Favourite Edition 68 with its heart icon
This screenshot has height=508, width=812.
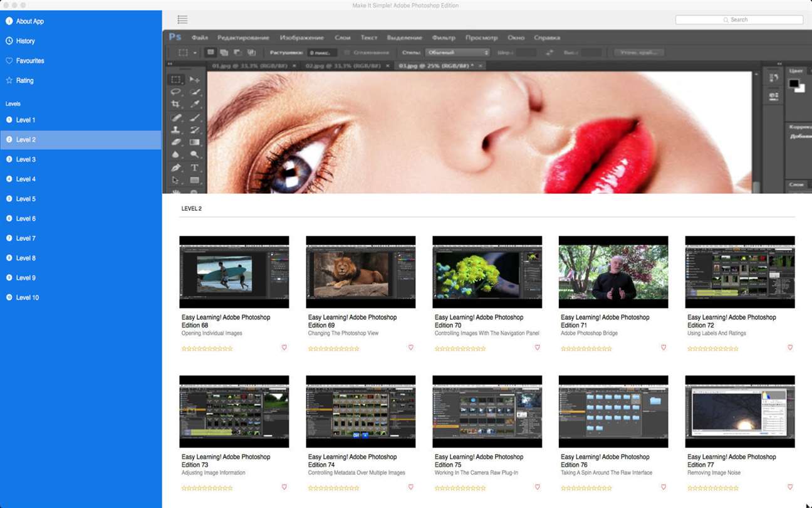[284, 347]
